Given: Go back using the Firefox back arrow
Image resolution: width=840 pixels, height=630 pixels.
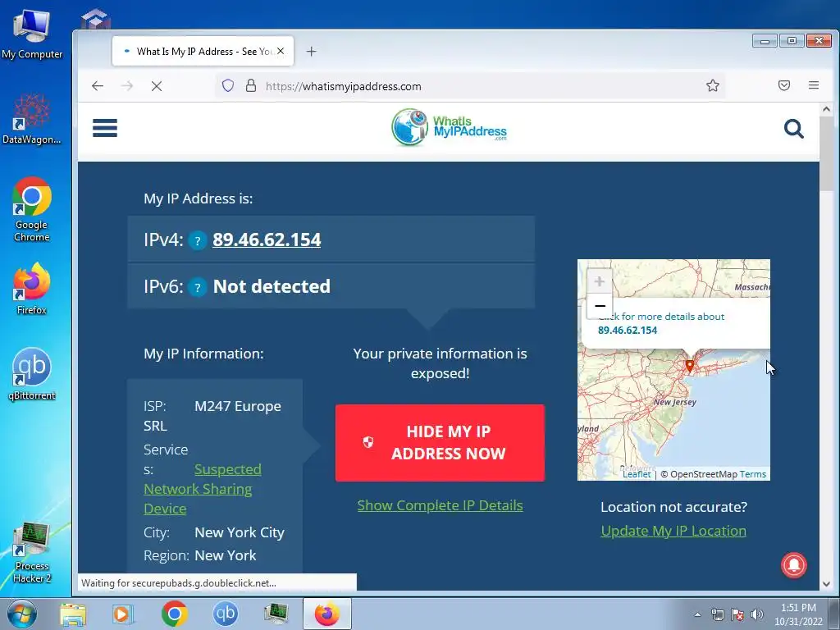Looking at the screenshot, I should click(x=98, y=85).
